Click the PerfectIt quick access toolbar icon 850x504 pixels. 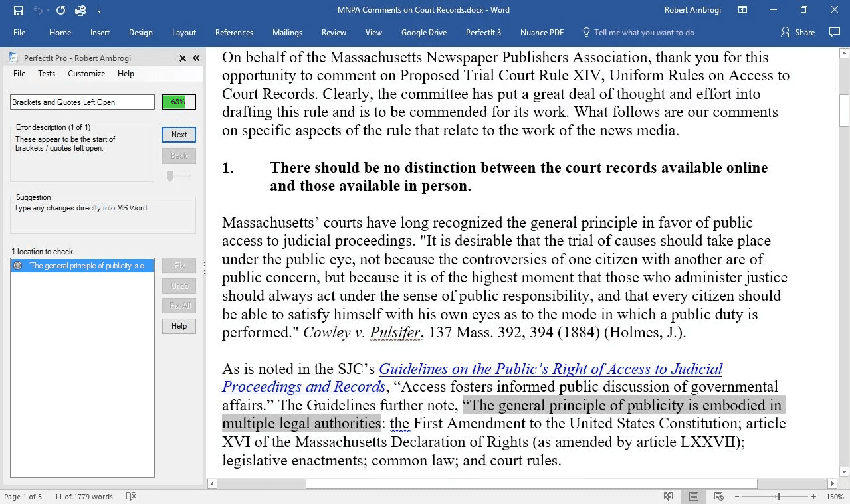80,10
